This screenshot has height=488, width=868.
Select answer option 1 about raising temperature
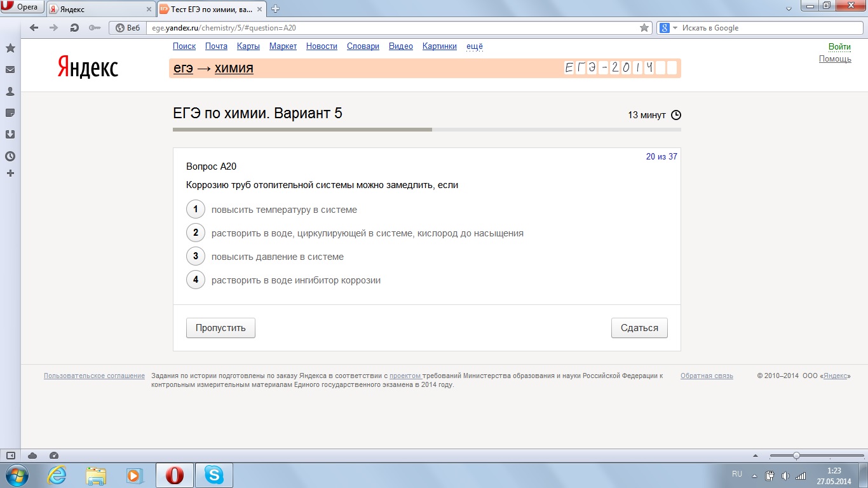pos(196,210)
